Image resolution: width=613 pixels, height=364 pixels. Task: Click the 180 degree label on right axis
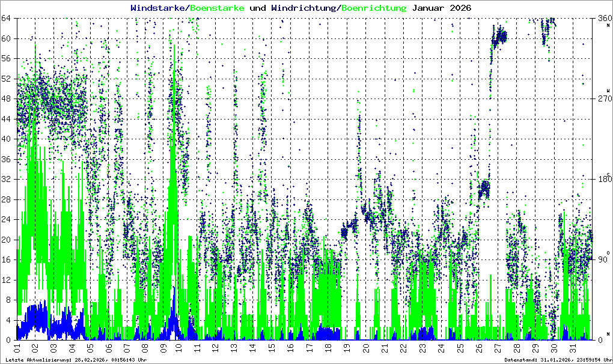pos(602,180)
